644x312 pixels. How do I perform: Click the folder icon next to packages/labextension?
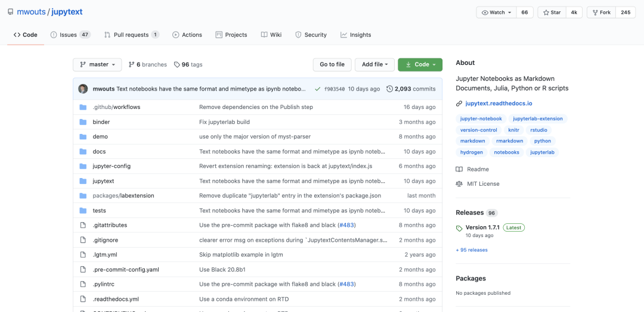point(83,195)
